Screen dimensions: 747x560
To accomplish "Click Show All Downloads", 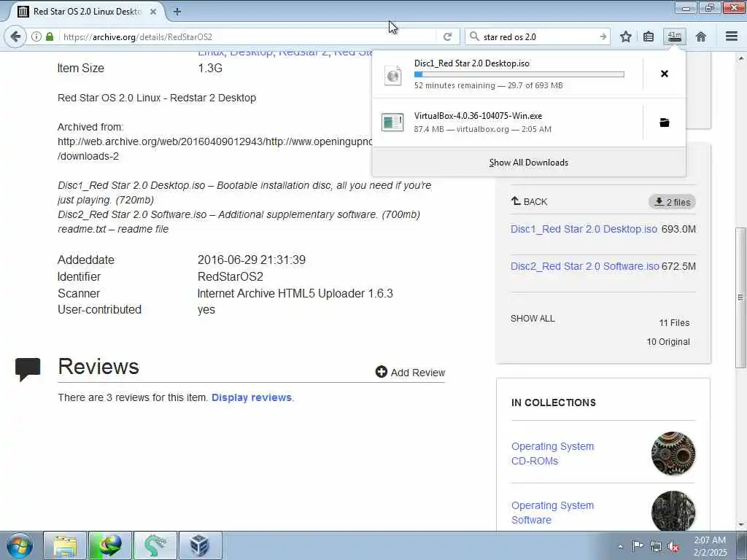I will coord(528,163).
